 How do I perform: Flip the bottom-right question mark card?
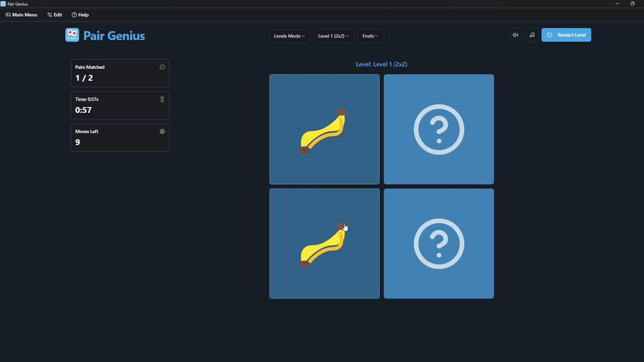[439, 244]
